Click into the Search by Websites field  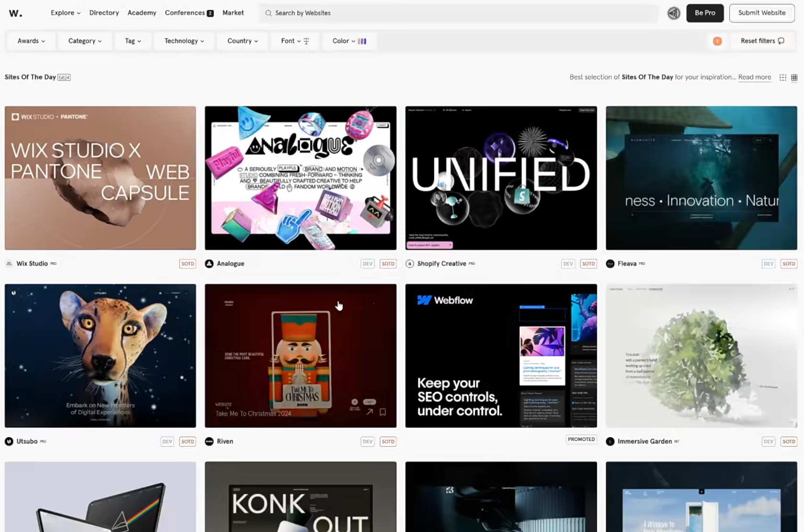coord(459,13)
